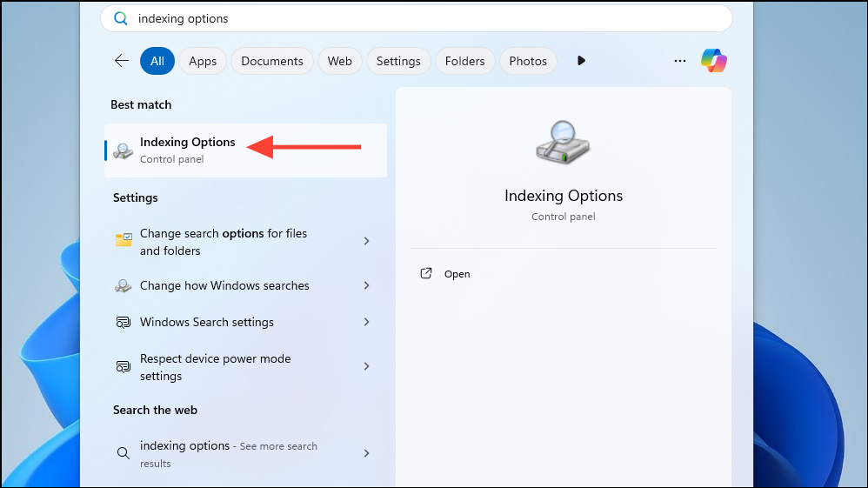Switch to the Web filter tab
868x488 pixels.
tap(339, 61)
